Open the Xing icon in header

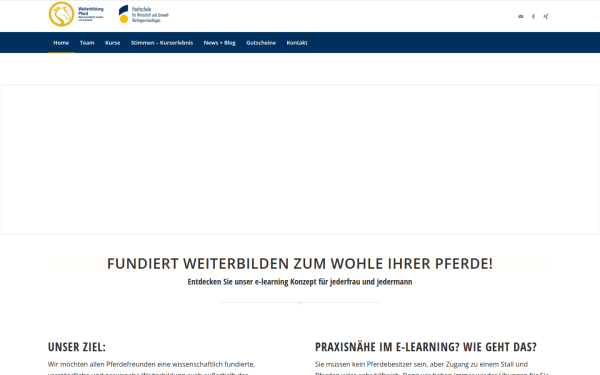546,16
